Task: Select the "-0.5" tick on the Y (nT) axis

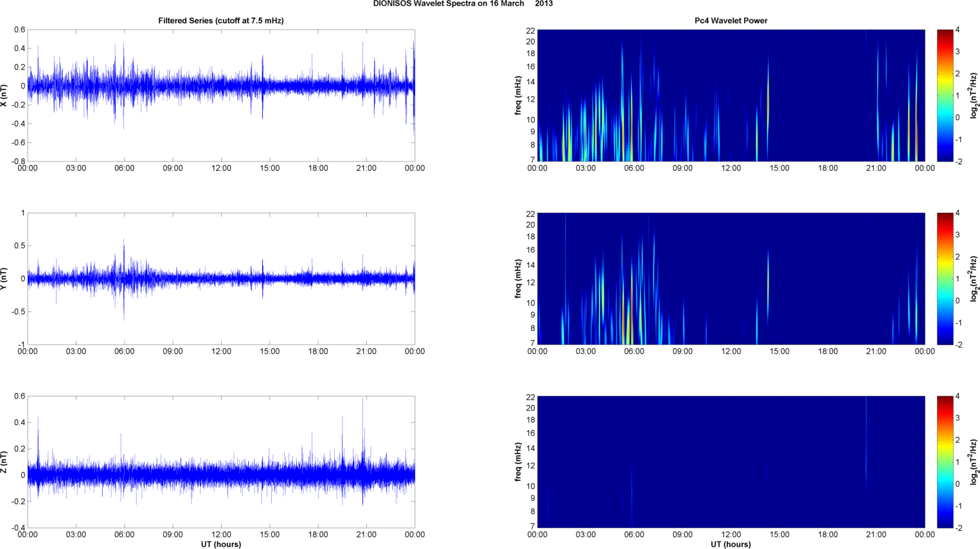Action: pos(19,312)
